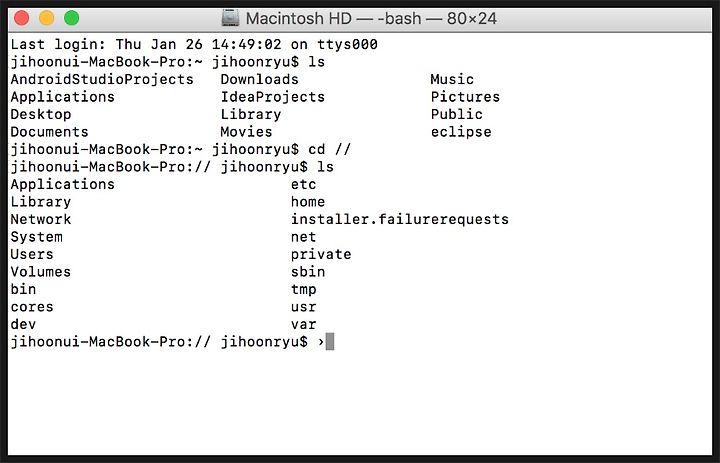Click the Macintosh HD drive icon in title bar
The image size is (720, 463).
pyautogui.click(x=231, y=18)
